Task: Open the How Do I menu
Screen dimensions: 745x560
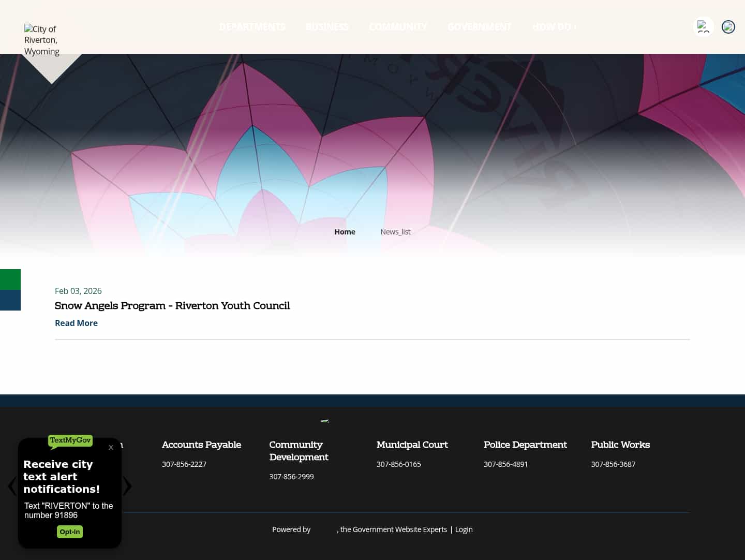Action: coord(555,27)
